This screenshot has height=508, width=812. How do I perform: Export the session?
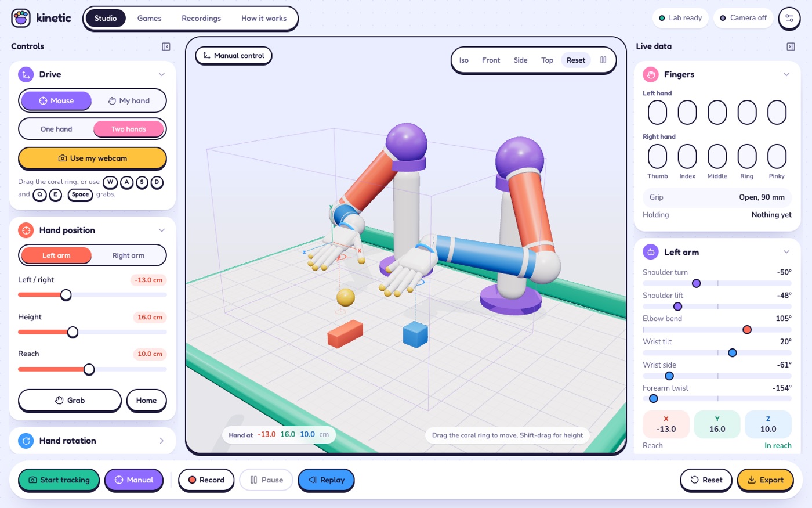click(x=765, y=480)
